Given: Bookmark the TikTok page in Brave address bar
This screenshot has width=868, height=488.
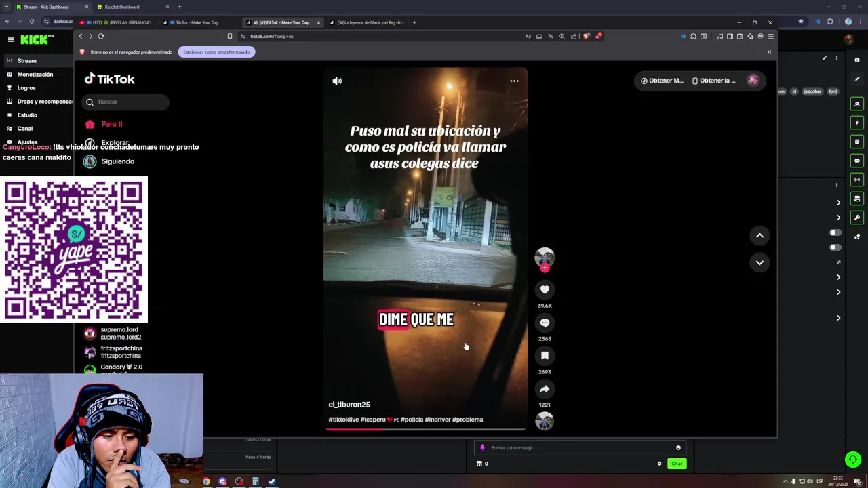Looking at the screenshot, I should [x=229, y=36].
